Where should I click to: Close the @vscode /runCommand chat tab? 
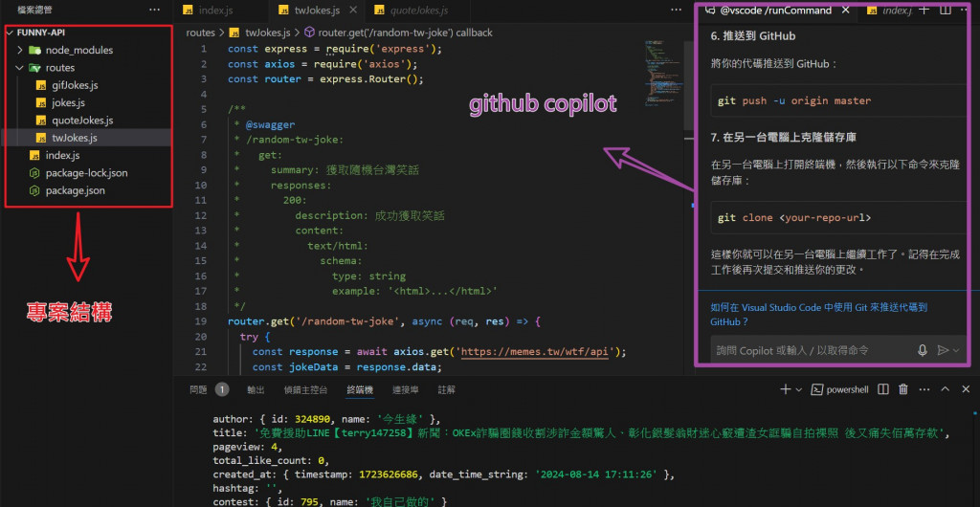click(x=845, y=10)
